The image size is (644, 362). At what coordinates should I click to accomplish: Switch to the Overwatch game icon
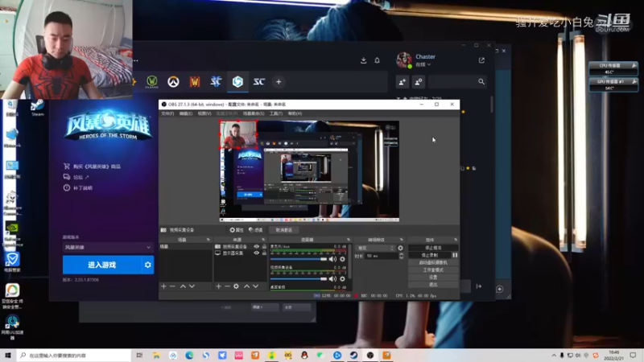173,82
